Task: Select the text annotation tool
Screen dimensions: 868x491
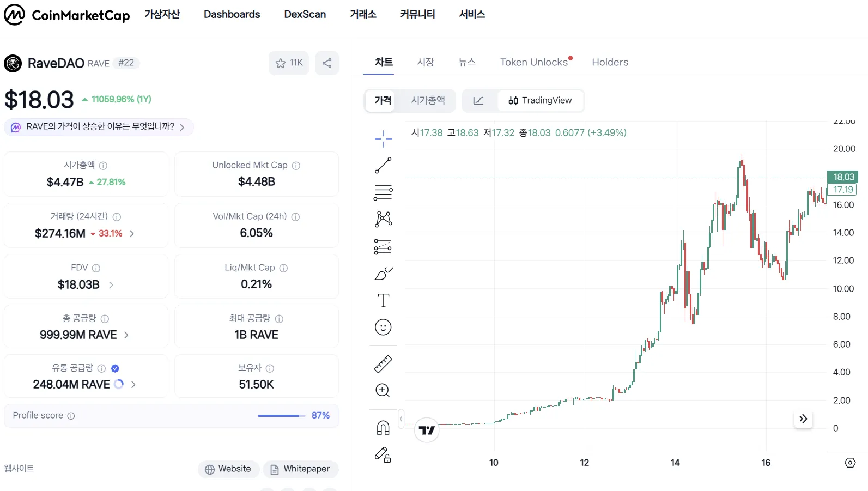Action: tap(383, 300)
